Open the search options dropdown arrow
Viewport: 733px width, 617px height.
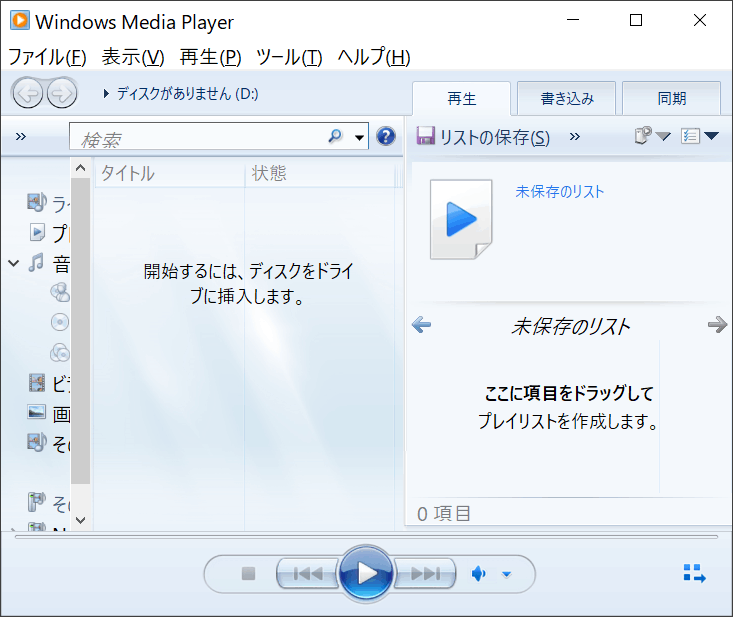coord(359,137)
